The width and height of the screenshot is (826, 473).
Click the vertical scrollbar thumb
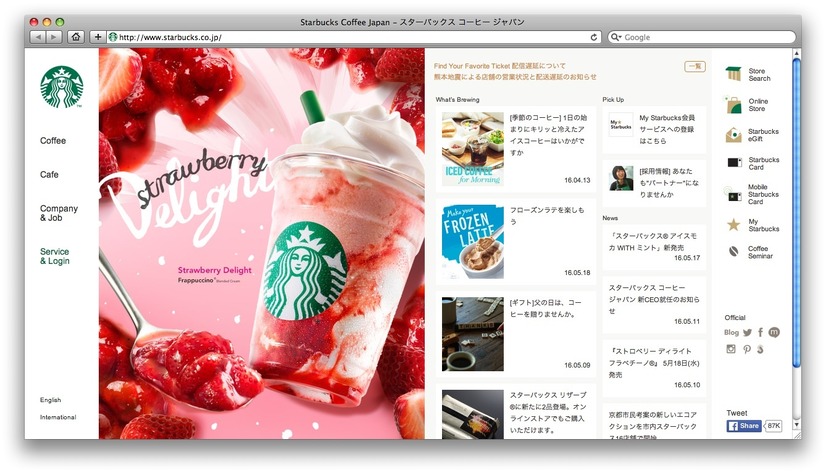click(796, 211)
